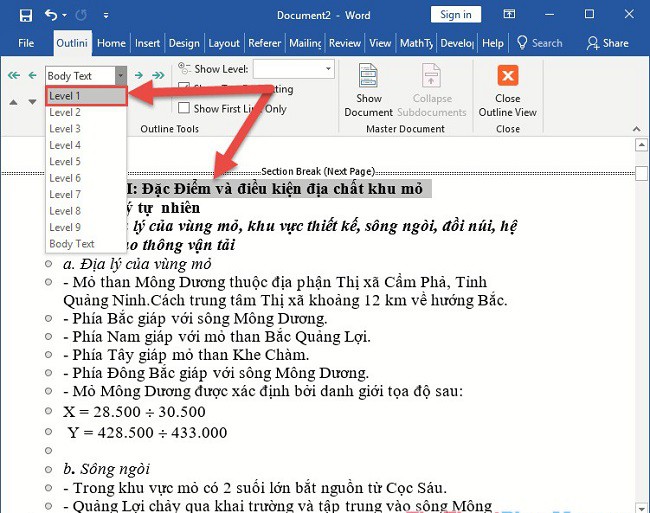Open the Undo history dropdown arrow

(65, 16)
